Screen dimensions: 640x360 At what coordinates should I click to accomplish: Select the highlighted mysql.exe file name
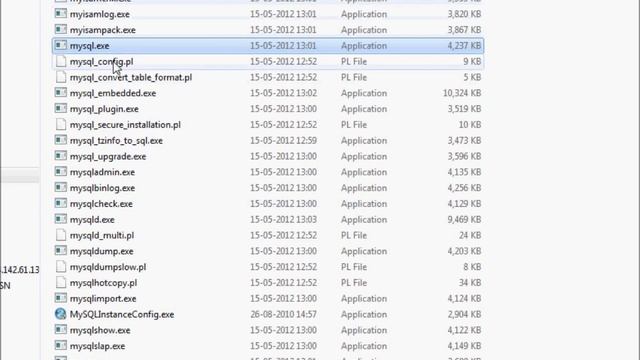click(x=89, y=46)
